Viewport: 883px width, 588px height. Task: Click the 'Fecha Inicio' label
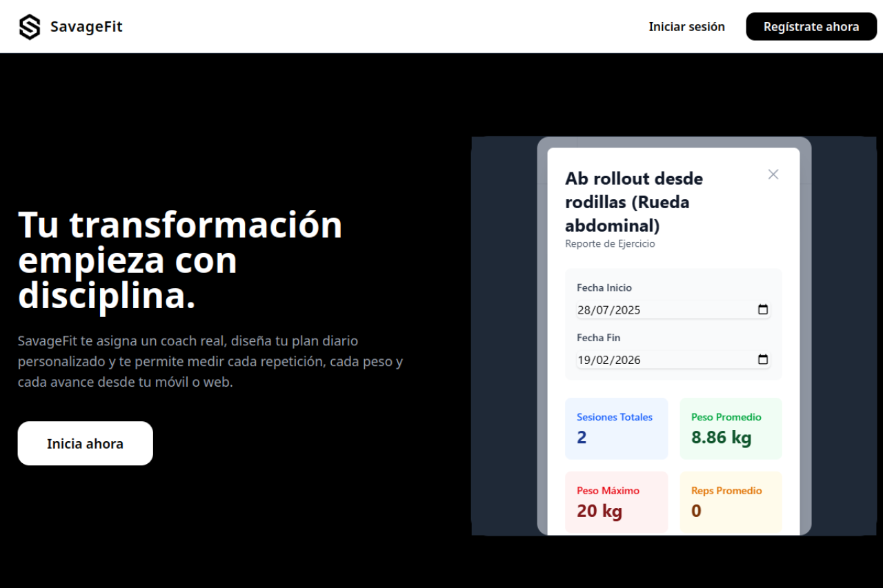pos(604,287)
